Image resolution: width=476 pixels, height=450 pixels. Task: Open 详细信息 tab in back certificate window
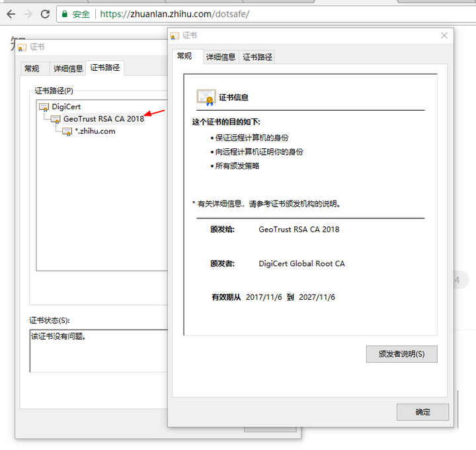coord(68,69)
